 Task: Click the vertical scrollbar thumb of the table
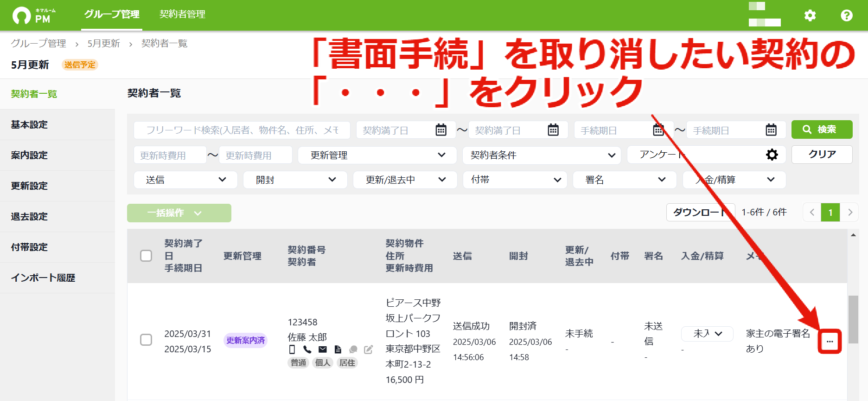pyautogui.click(x=853, y=319)
